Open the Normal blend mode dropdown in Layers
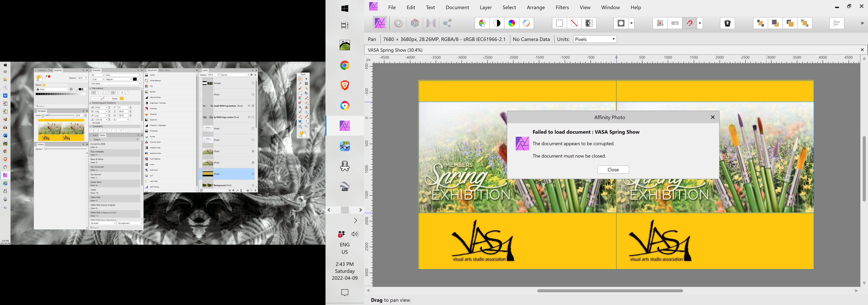Screen dimensions: 868x305 (235, 75)
